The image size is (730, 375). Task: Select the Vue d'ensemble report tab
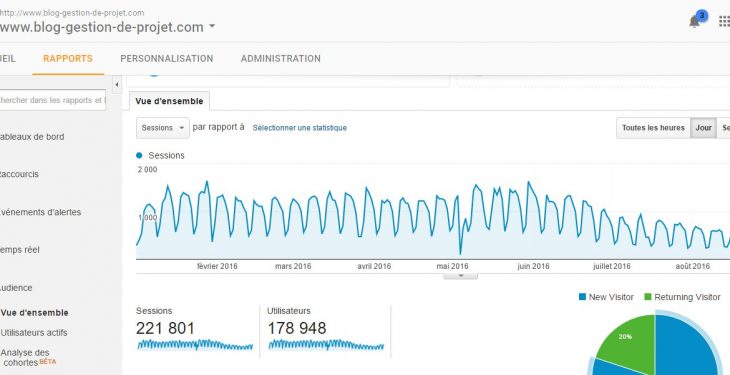coord(169,101)
